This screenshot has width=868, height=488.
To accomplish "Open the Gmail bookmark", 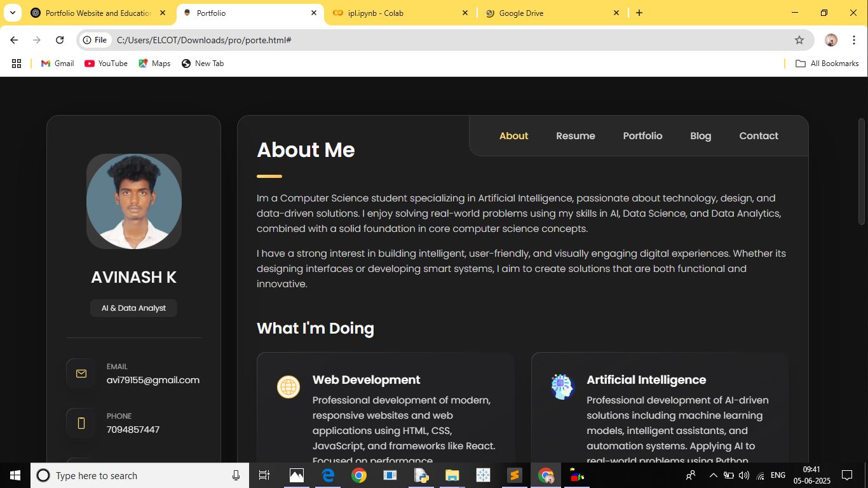I will pyautogui.click(x=58, y=64).
